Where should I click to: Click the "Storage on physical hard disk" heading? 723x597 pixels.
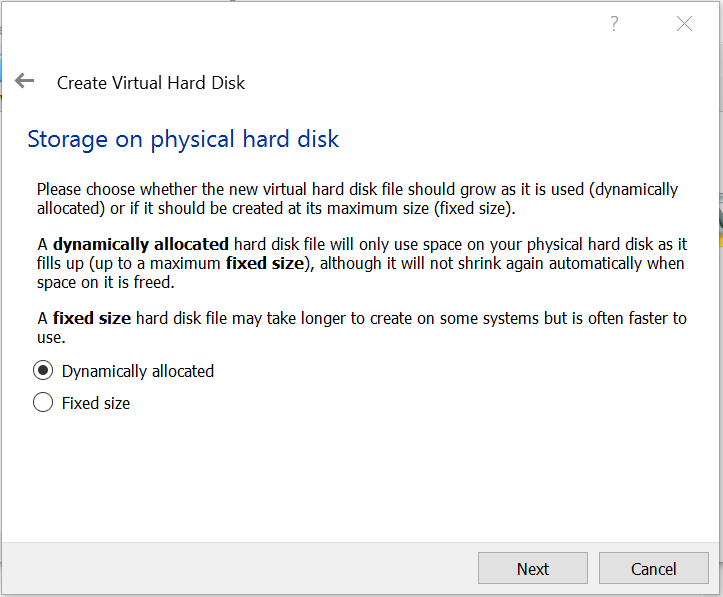(x=183, y=139)
